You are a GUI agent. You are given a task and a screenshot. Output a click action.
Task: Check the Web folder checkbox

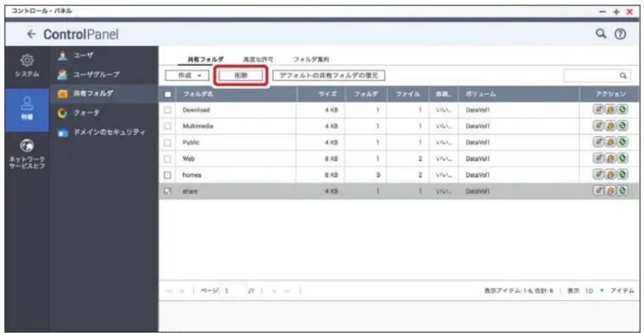[x=168, y=158]
